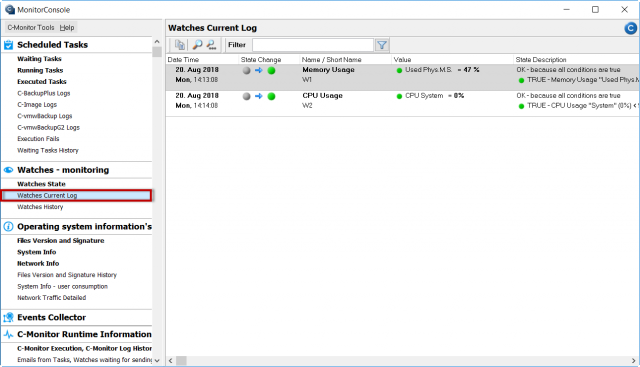Open Running Tasks in the sidebar
This screenshot has height=367, width=640.
pyautogui.click(x=40, y=70)
